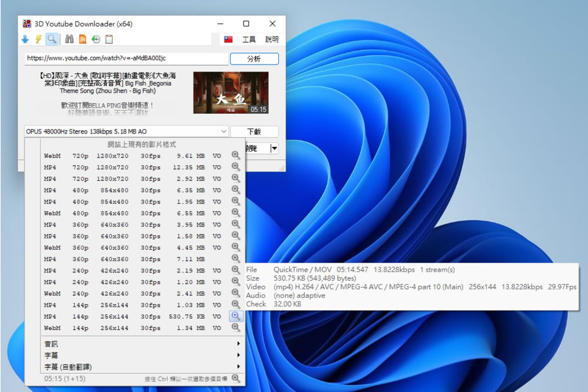
Task: Click the 分析 analyze button
Action: coord(254,59)
